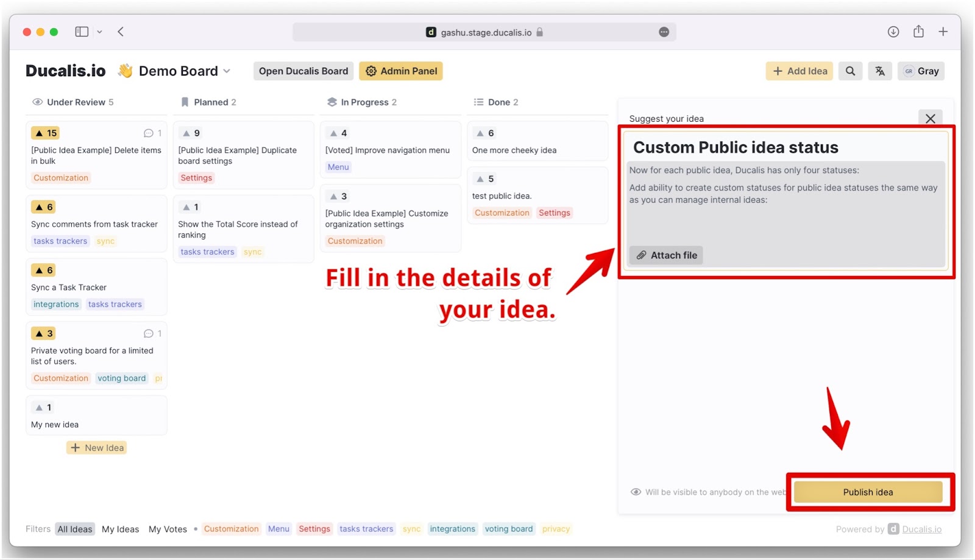Screen dimensions: 975x560
Task: Upvote Duplicate board settings idea
Action: pos(191,133)
